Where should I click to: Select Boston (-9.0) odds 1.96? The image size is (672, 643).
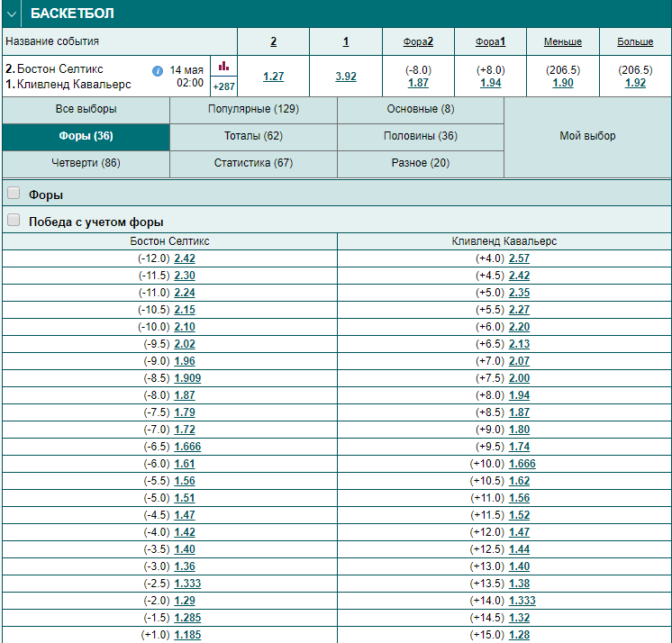click(185, 361)
